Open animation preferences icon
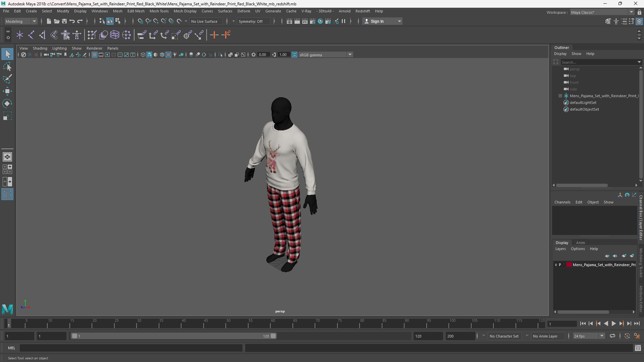 click(637, 336)
